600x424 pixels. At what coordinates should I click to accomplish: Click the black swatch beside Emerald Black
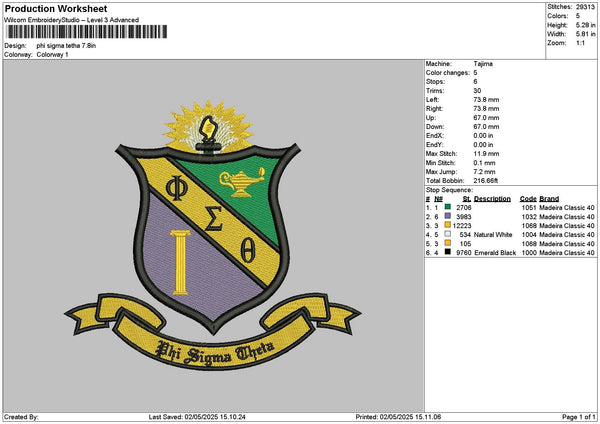[448, 252]
